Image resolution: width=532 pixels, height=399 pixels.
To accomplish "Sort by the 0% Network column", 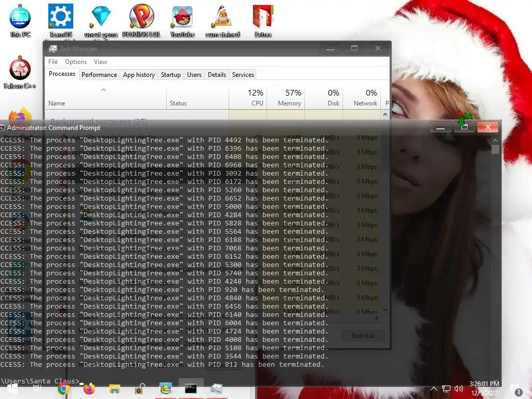I will click(x=362, y=98).
